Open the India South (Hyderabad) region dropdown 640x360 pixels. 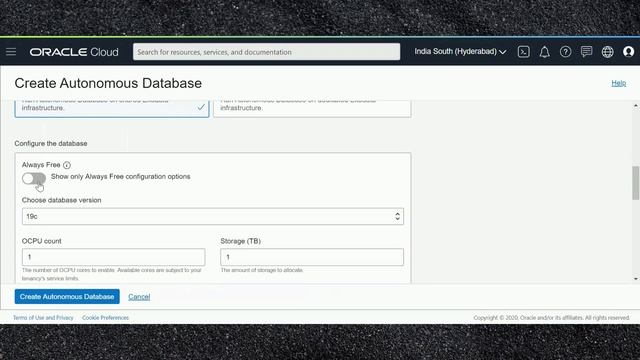pos(460,51)
